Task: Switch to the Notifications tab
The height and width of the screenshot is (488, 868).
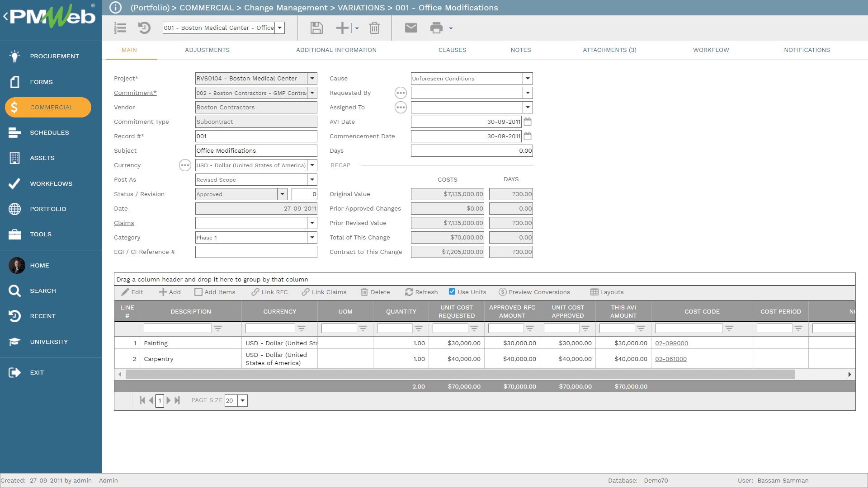Action: (x=807, y=50)
